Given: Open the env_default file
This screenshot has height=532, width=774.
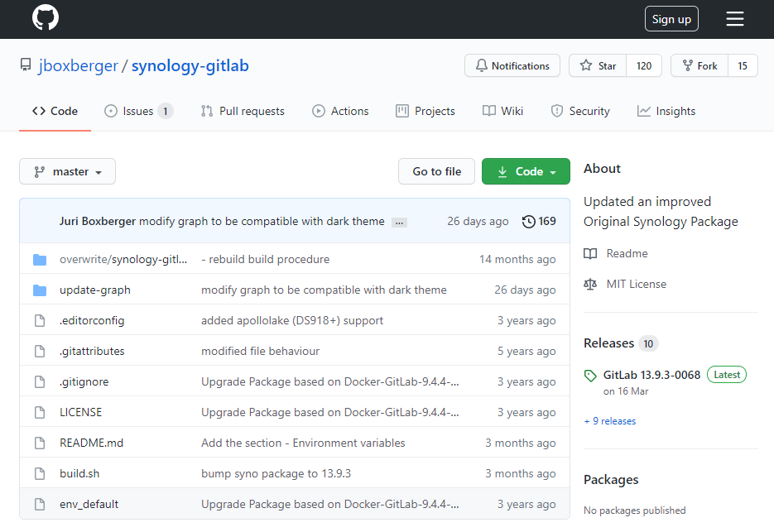Looking at the screenshot, I should coord(89,505).
